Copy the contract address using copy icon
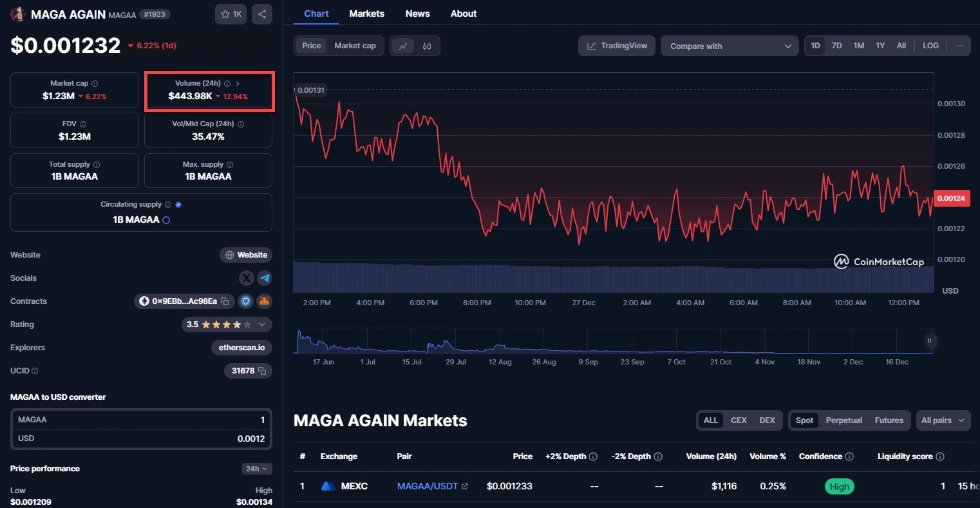 pos(225,301)
